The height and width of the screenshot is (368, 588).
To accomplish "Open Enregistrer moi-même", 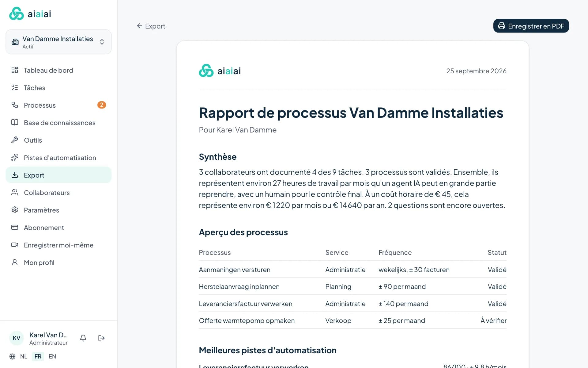I will [x=58, y=245].
